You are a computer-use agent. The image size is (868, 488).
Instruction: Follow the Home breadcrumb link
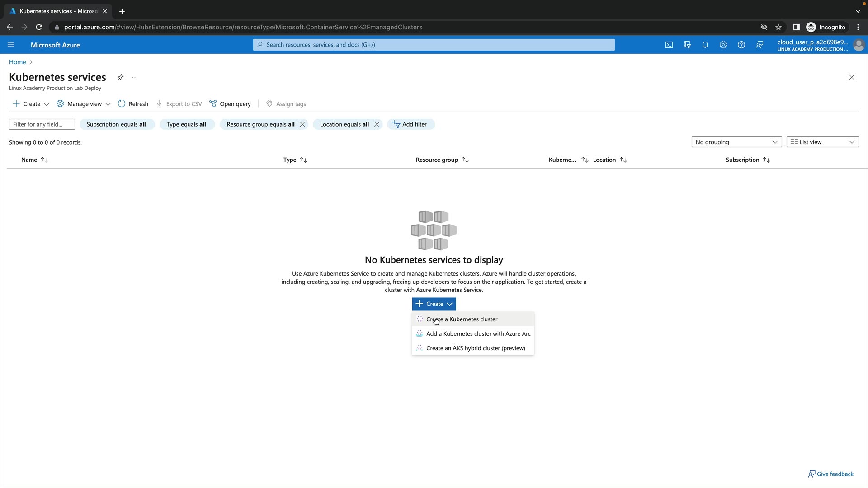(17, 62)
